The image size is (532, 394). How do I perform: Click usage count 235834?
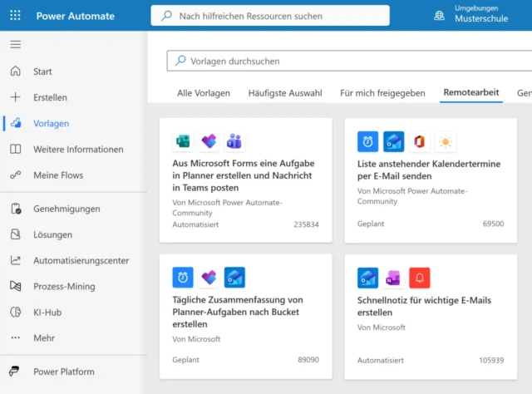(306, 224)
